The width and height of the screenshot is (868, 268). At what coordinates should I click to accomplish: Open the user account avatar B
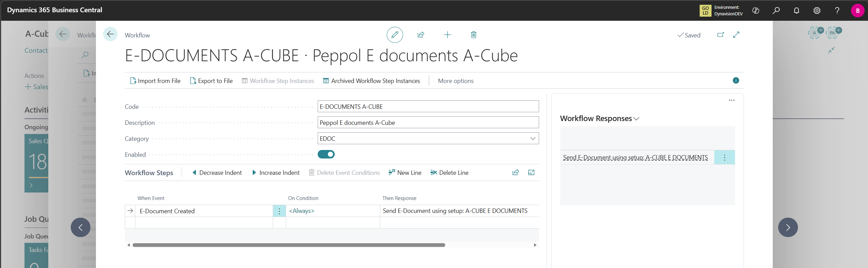(x=857, y=11)
